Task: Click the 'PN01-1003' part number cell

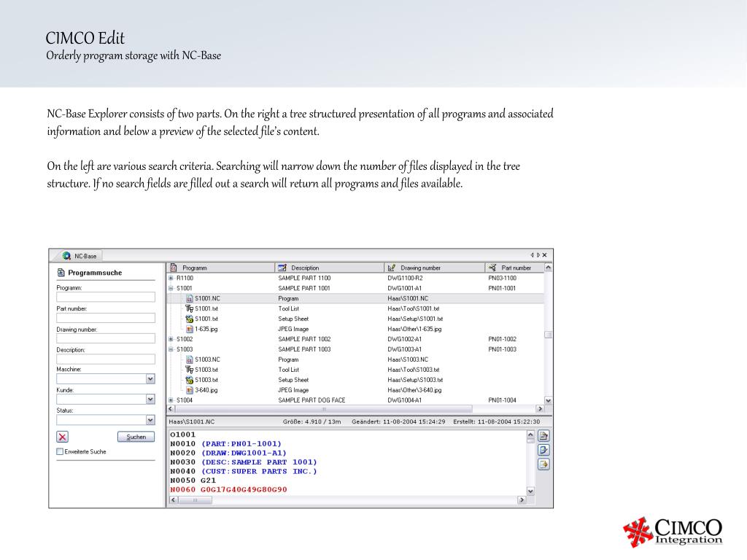Action: tap(502, 349)
